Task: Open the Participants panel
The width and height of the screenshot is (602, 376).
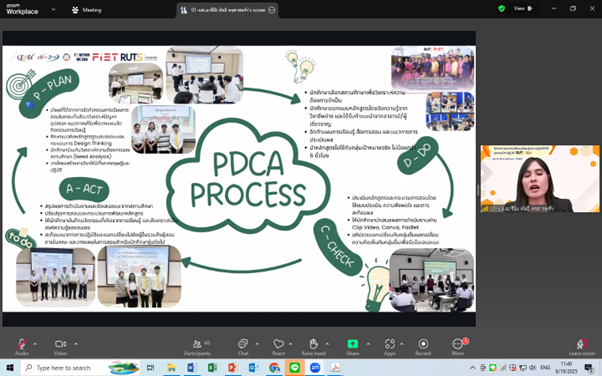Action: click(197, 346)
